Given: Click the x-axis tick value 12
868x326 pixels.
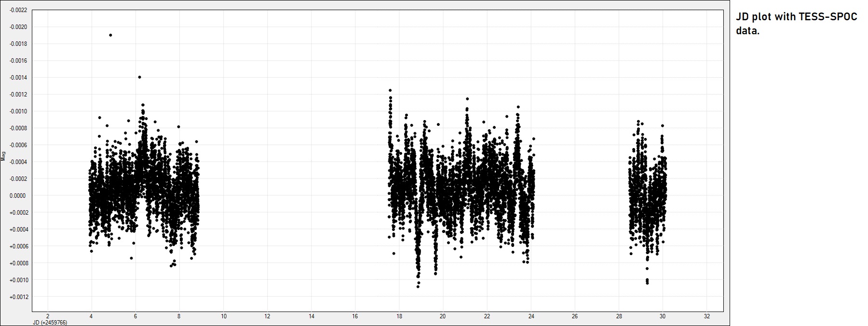Looking at the screenshot, I should tap(267, 317).
